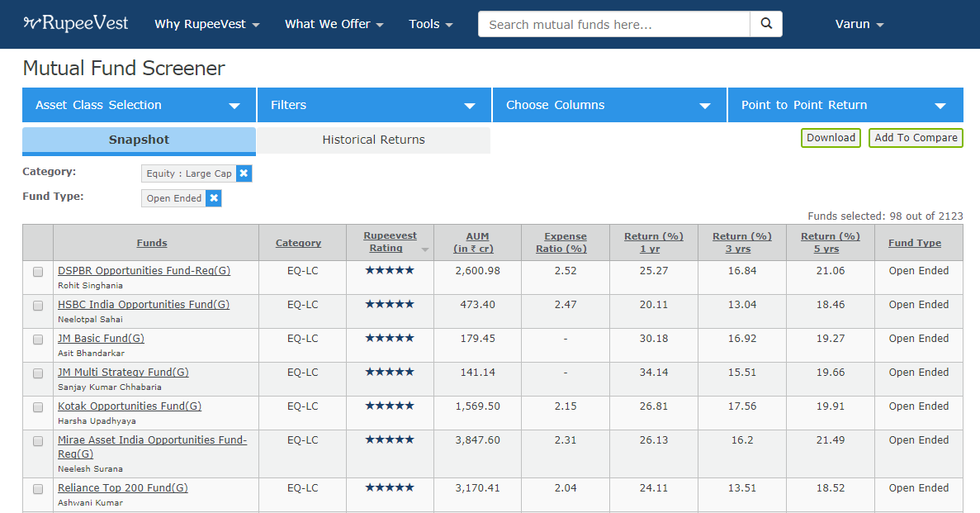This screenshot has width=980, height=513.
Task: Open Kotak Opportunities Fund(G) link
Action: tap(130, 406)
